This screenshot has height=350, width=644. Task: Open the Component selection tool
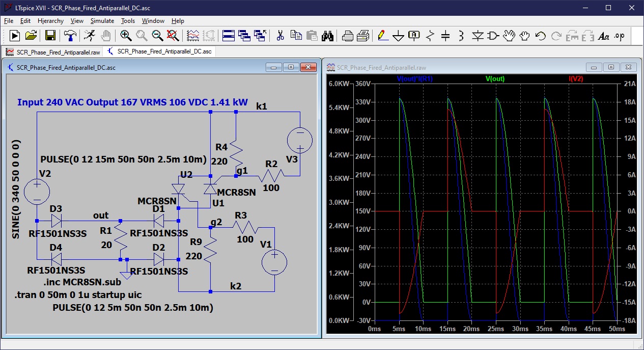coord(494,36)
